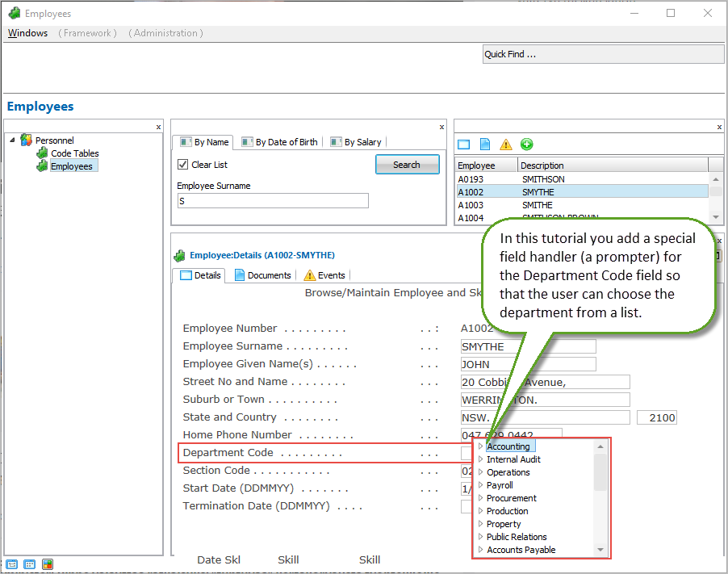Click the blue document icon in list toolbar
This screenshot has width=728, height=574.
tap(485, 145)
